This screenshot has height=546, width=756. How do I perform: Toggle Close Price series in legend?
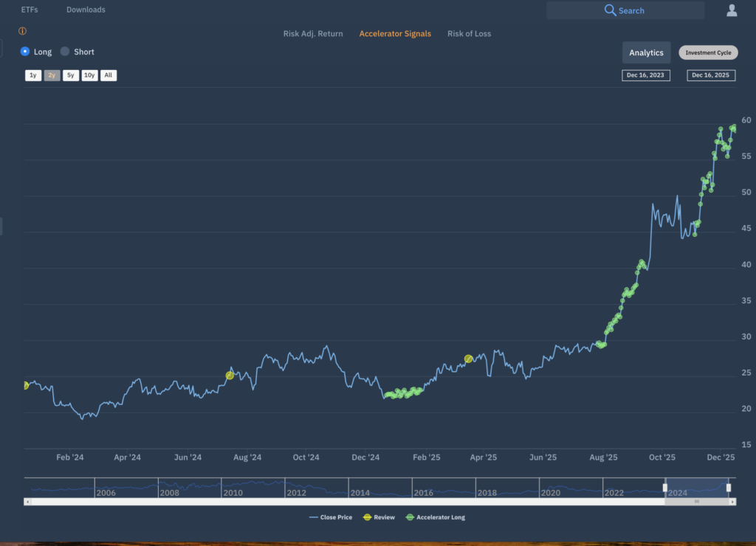[x=331, y=517]
